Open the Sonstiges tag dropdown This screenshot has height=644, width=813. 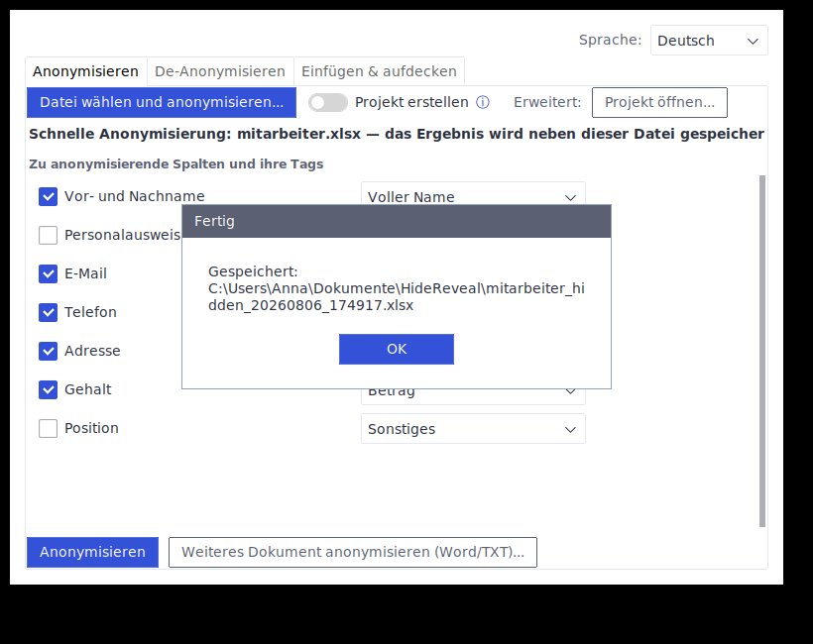tap(473, 428)
